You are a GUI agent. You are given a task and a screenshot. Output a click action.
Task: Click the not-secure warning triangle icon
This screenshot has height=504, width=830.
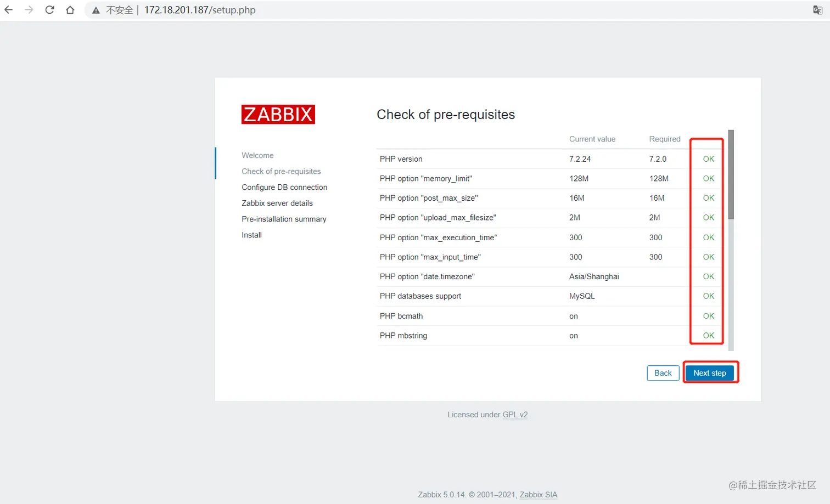click(x=96, y=10)
